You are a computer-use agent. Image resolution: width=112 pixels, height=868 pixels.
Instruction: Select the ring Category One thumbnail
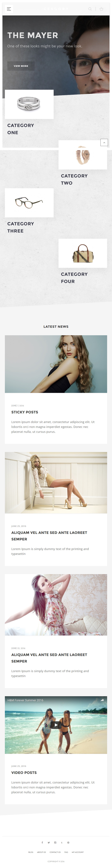(29, 104)
